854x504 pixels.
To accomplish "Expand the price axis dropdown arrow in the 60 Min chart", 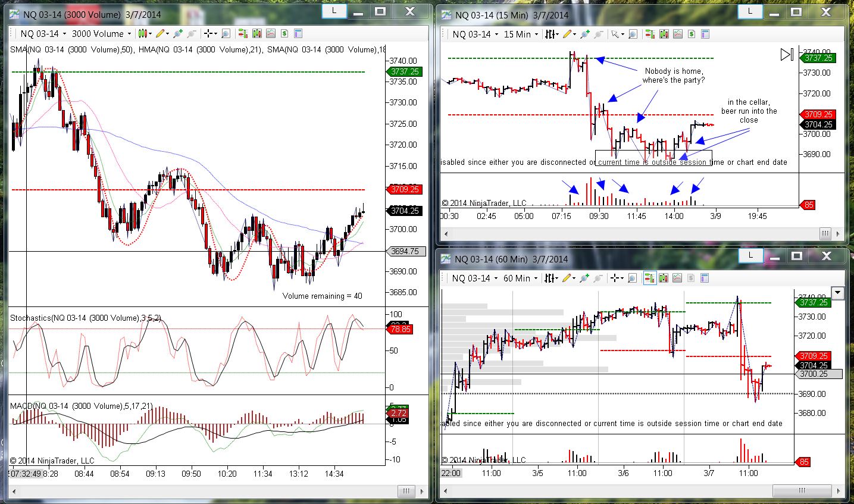I will [x=838, y=293].
